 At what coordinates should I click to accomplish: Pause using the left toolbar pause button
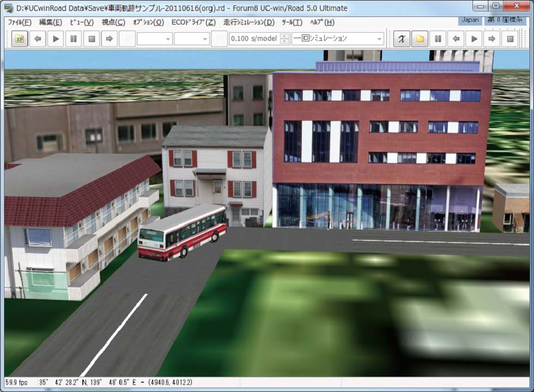click(74, 39)
